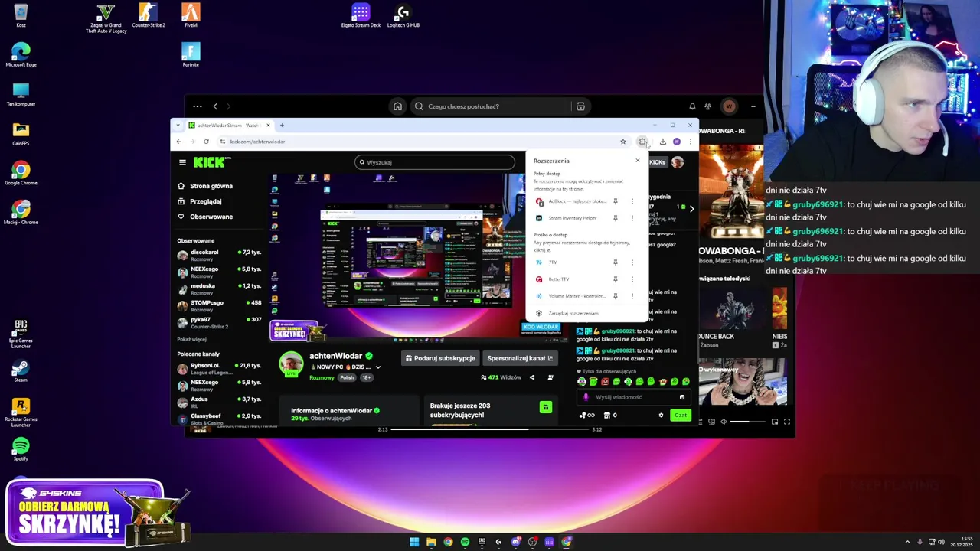Go to Strona główna in Kick sidebar
Image resolution: width=980 pixels, height=551 pixels.
click(204, 186)
